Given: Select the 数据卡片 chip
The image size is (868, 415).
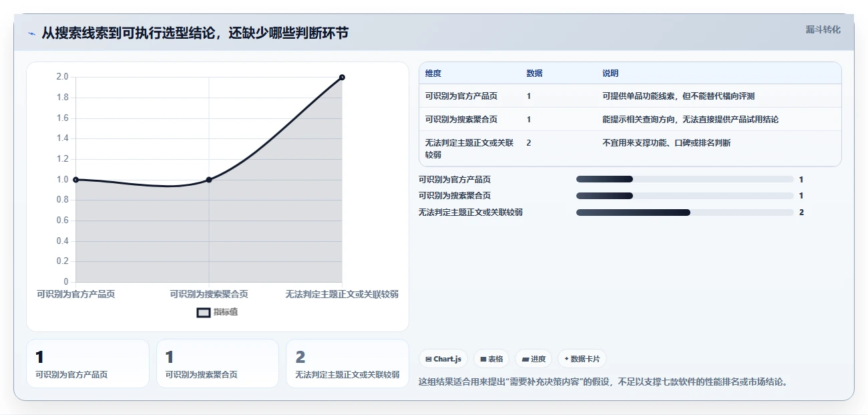Looking at the screenshot, I should point(582,359).
